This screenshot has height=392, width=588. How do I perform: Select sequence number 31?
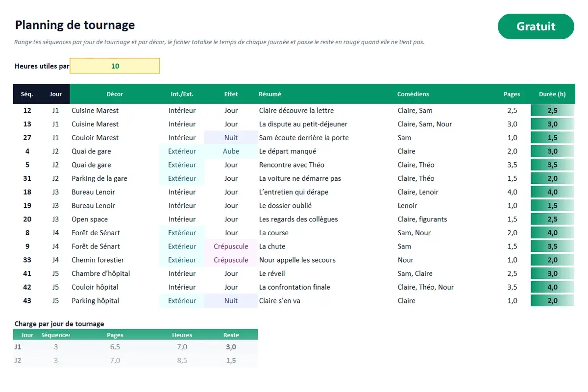27,179
